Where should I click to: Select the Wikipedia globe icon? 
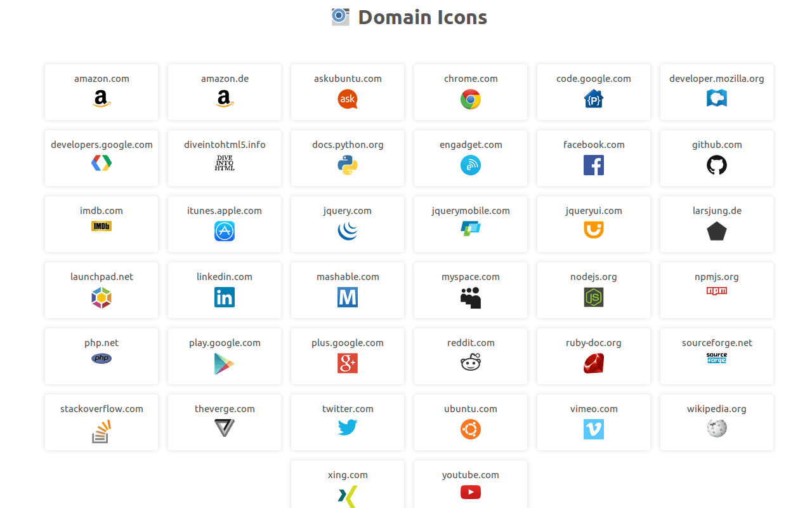pos(717,428)
